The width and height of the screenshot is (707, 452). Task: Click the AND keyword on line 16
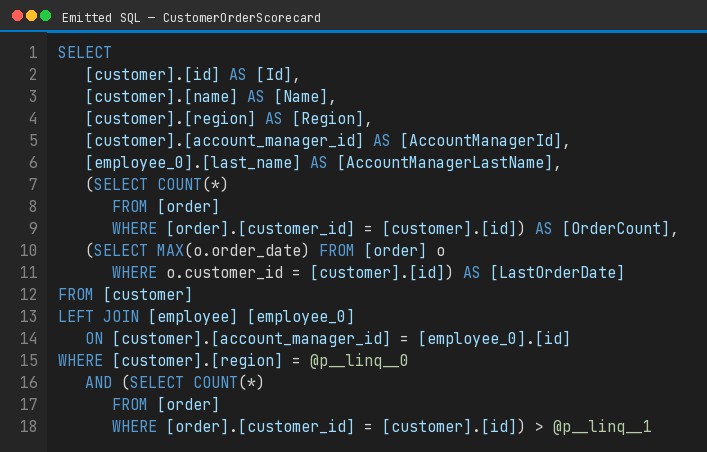98,383
